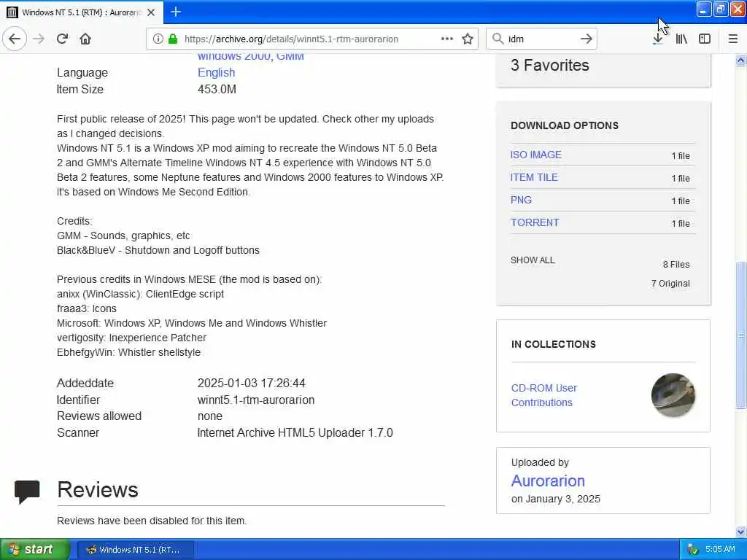
Task: Download the ITEM TILE file
Action: coord(534,177)
